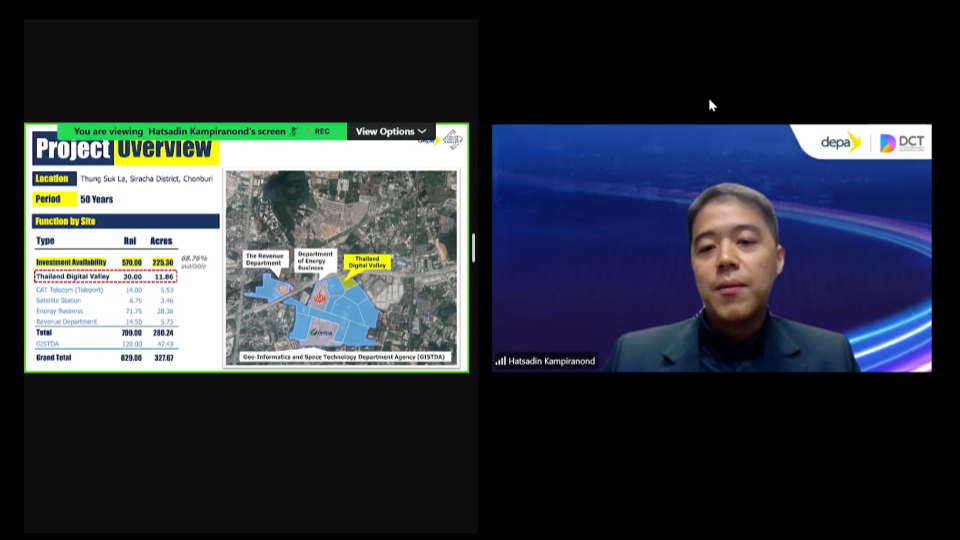Click the yellow 'Thailand Digital Valley' map callout
This screenshot has height=540, width=960.
click(x=367, y=262)
